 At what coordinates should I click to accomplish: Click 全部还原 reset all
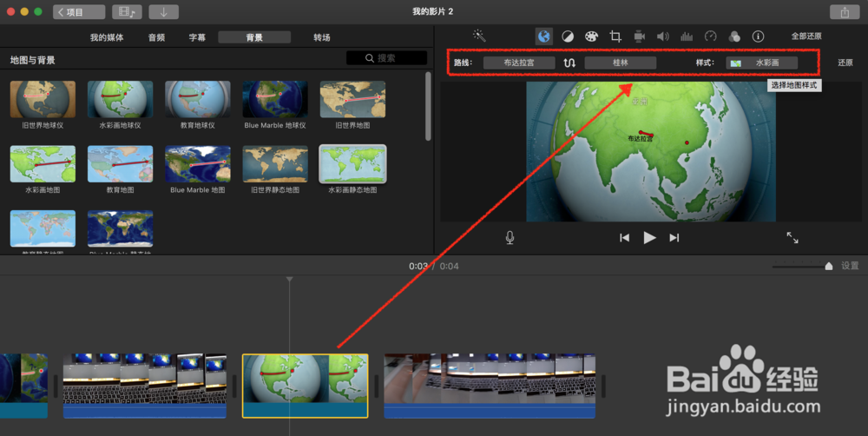(806, 36)
